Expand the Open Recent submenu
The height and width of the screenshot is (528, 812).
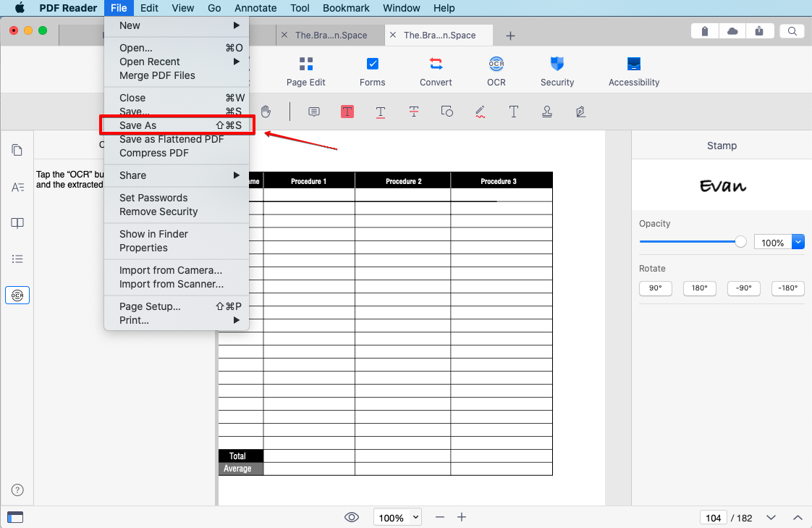[176, 62]
